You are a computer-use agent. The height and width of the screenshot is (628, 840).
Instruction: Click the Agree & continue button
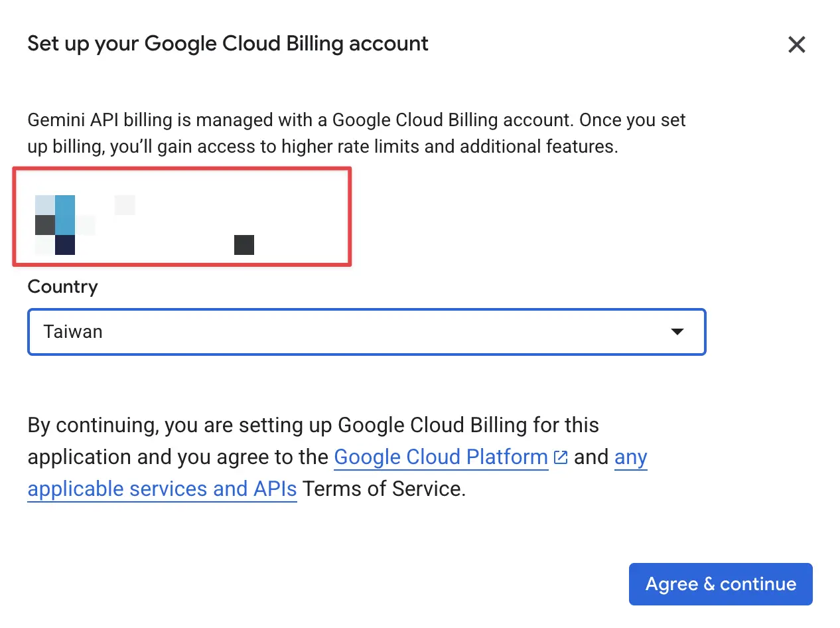point(721,584)
